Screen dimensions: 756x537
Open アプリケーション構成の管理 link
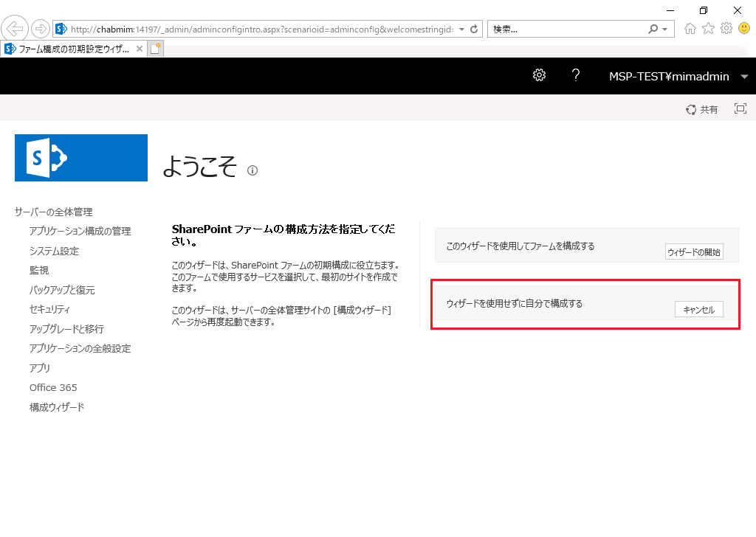(x=80, y=231)
